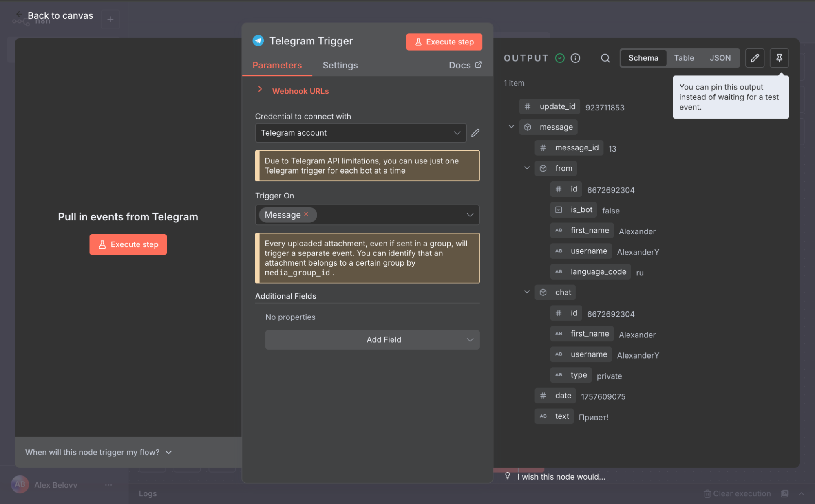Viewport: 815px width, 504px height.
Task: Open the Settings tab
Action: click(x=340, y=65)
